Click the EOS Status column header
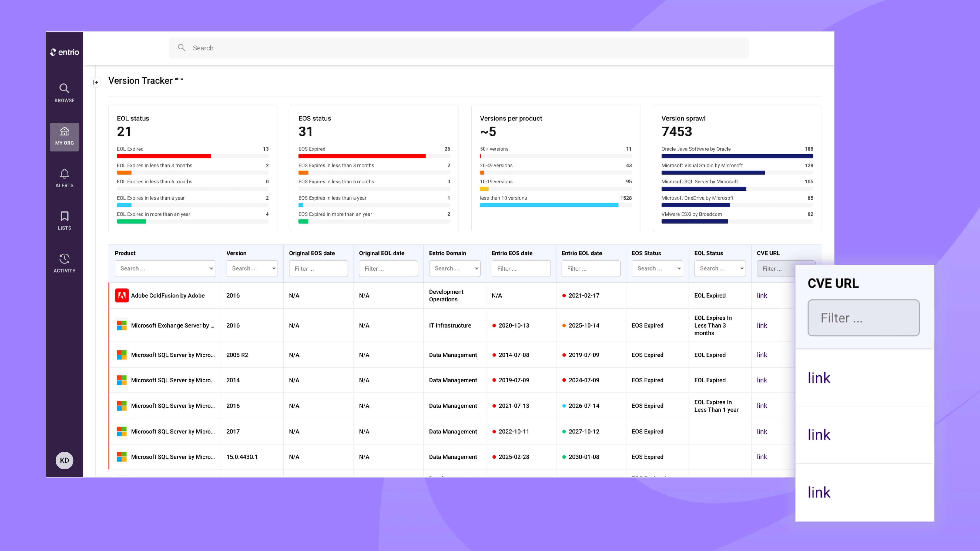This screenshot has width=980, height=551. pyautogui.click(x=646, y=253)
